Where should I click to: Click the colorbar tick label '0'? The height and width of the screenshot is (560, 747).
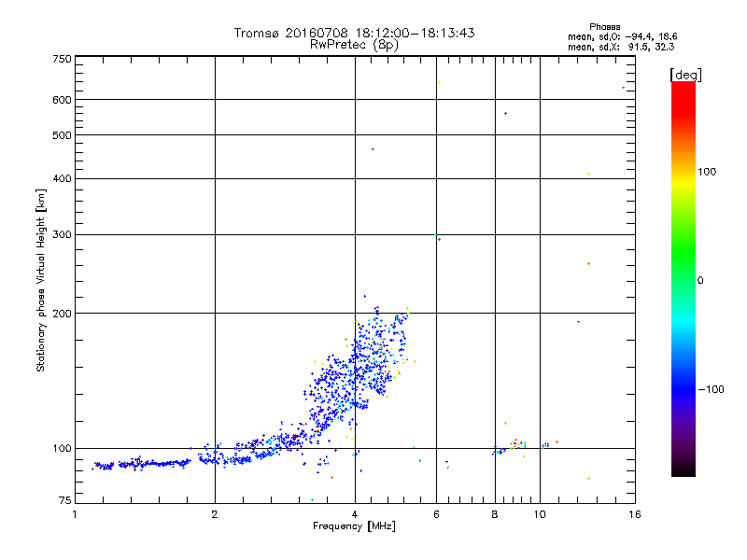click(x=699, y=280)
